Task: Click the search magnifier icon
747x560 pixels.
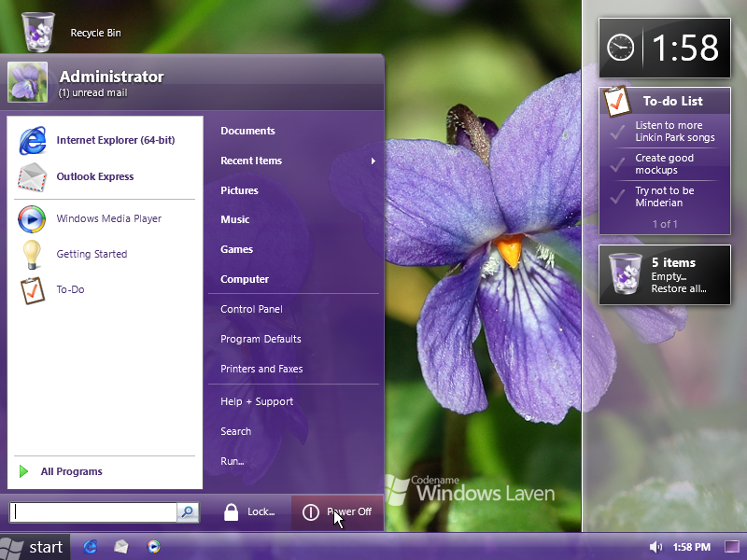Action: pyautogui.click(x=186, y=512)
